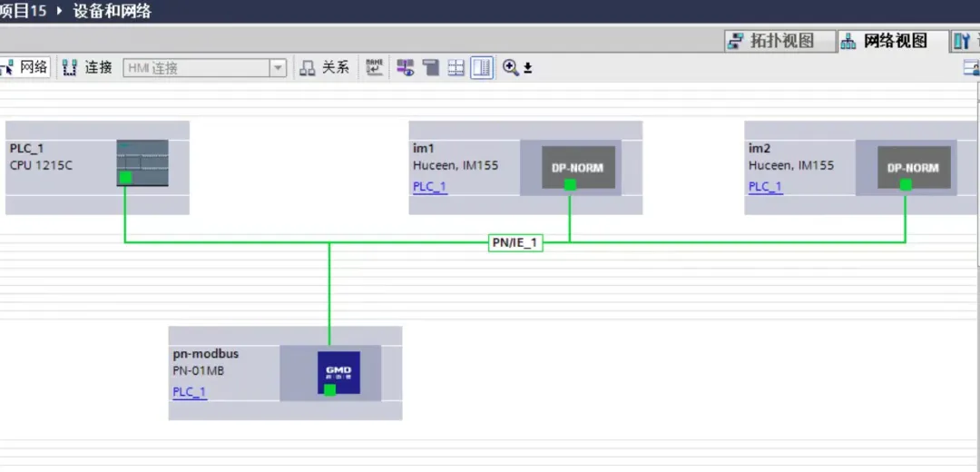The width and height of the screenshot is (980, 472).
Task: Select the PN/IE_1 network label
Action: tap(515, 242)
